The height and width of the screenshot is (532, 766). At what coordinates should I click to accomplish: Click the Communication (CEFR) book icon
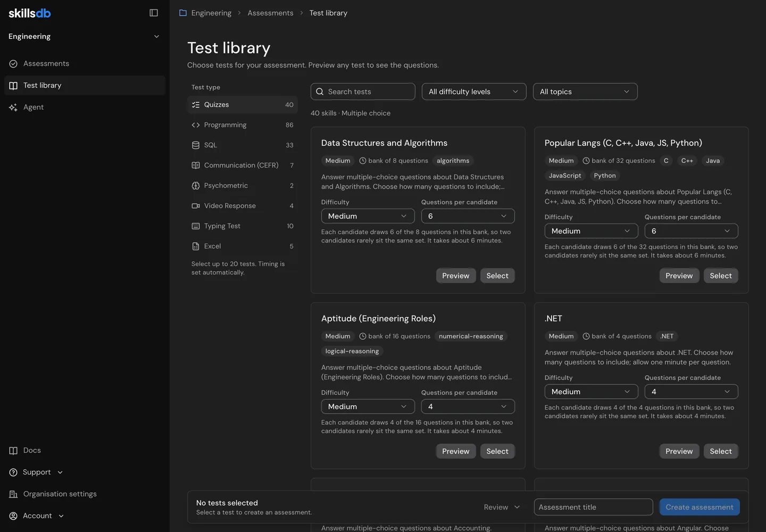pyautogui.click(x=196, y=165)
